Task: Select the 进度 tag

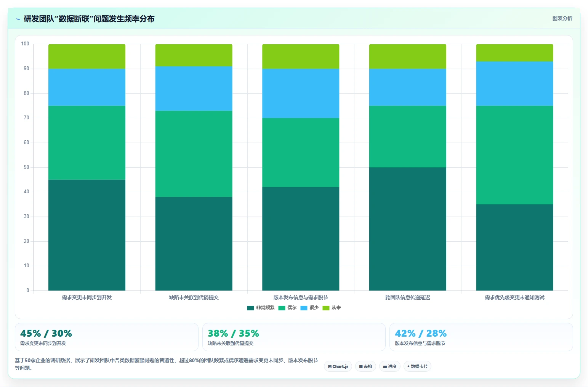Action: tap(389, 366)
